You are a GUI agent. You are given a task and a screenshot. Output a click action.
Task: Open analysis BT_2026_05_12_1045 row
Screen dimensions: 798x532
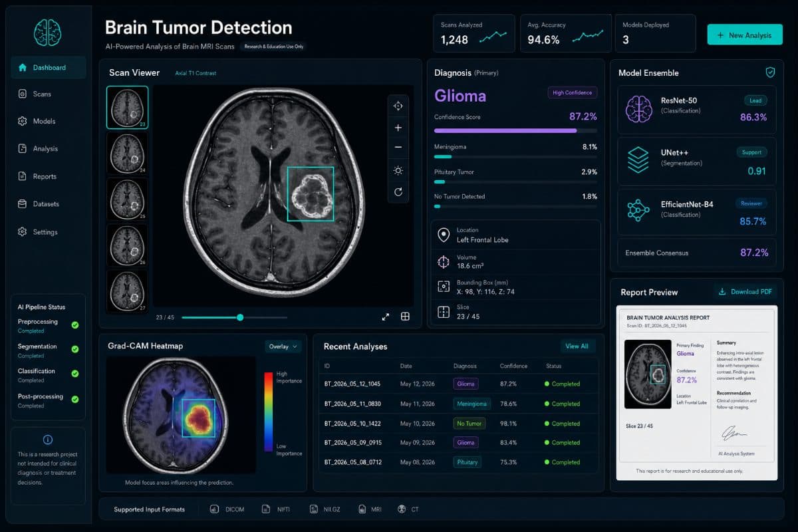point(459,384)
